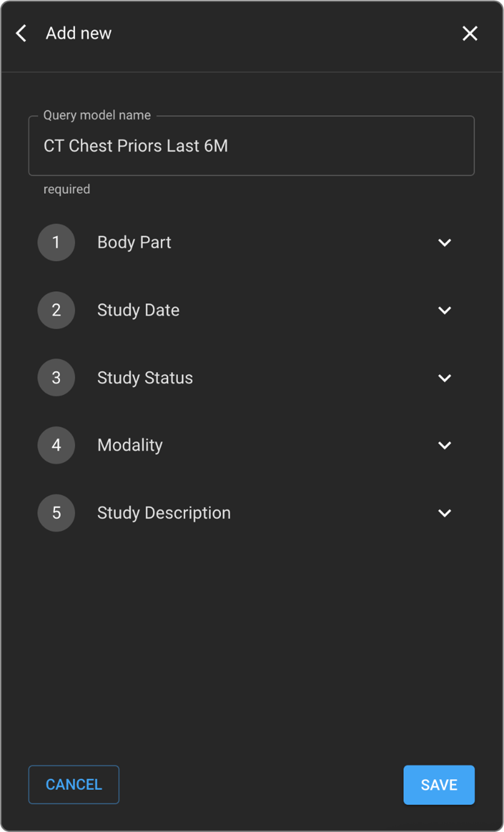
Task: Select the Body Part section label
Action: (x=134, y=242)
